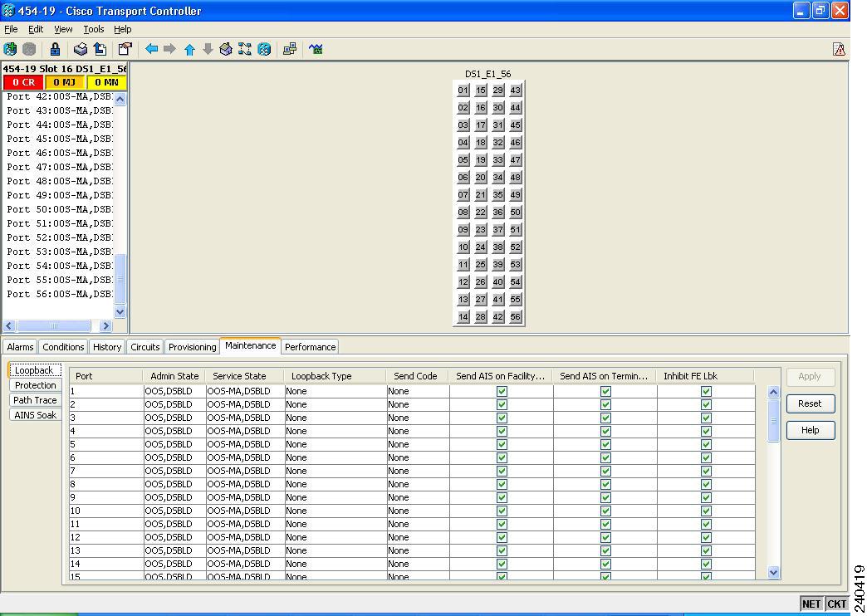The width and height of the screenshot is (867, 616).
Task: Go back with the blue left arrow
Action: (x=151, y=49)
